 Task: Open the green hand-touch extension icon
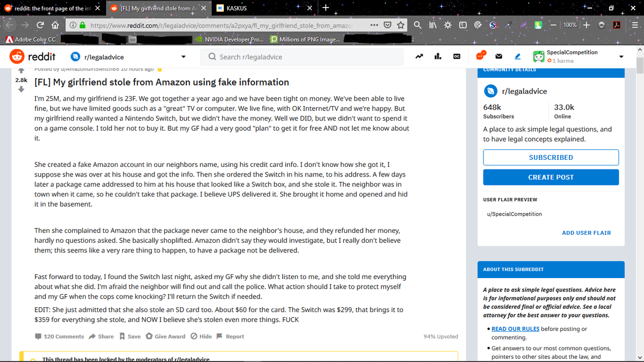[538, 25]
